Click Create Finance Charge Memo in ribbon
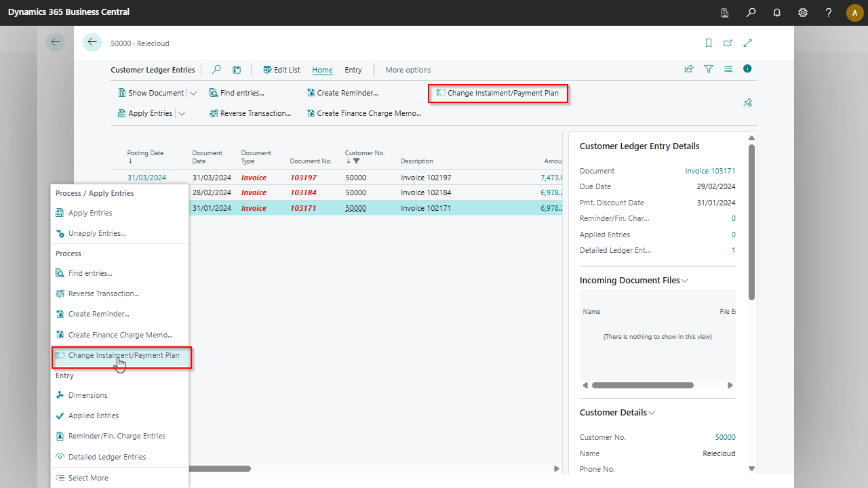Screen dimensions: 868x488 tap(364, 113)
